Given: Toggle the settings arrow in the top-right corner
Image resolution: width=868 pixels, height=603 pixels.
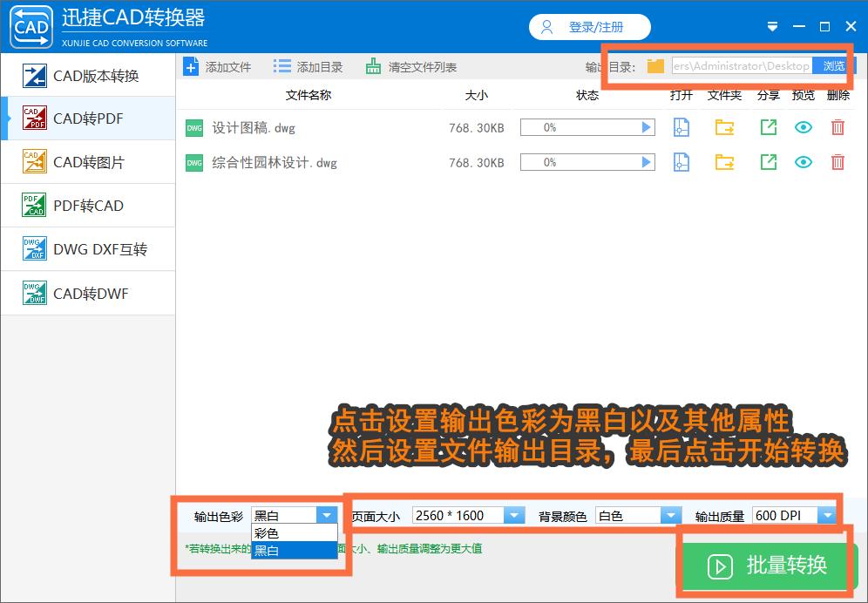Looking at the screenshot, I should [x=772, y=27].
